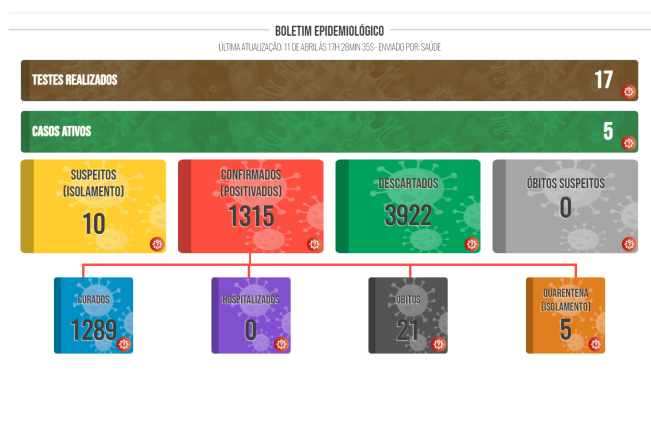Select the orange Quarentena (Isolamento) card

point(565,315)
